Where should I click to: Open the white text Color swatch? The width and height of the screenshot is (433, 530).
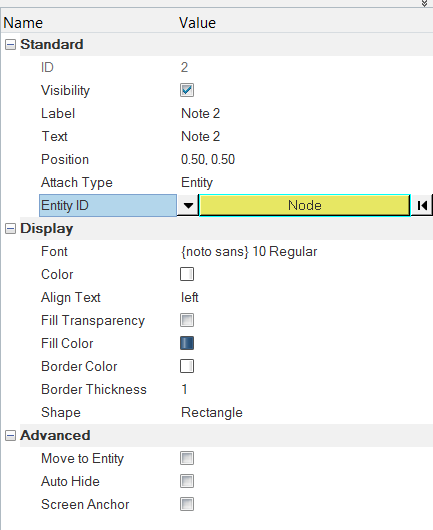coord(187,274)
